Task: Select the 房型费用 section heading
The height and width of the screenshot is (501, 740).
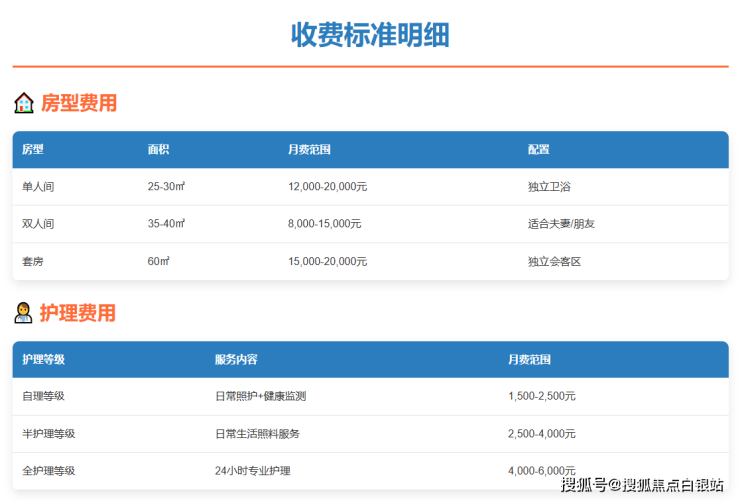Action: point(79,103)
